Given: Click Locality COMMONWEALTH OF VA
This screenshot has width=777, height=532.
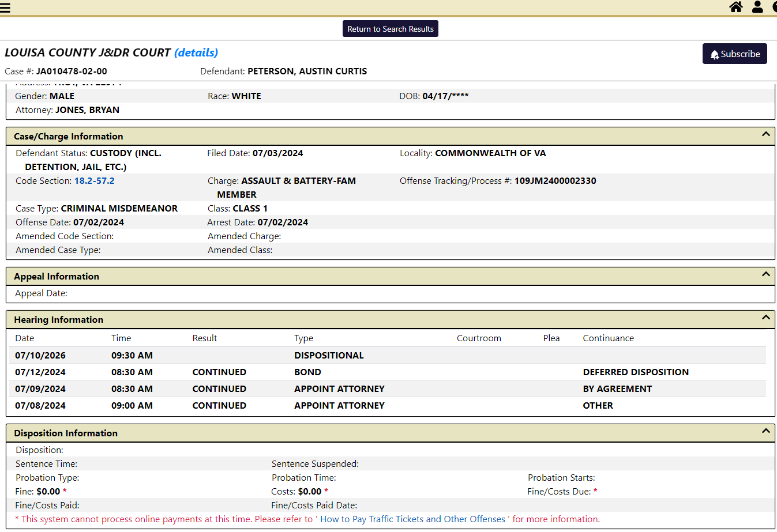Looking at the screenshot, I should (490, 153).
